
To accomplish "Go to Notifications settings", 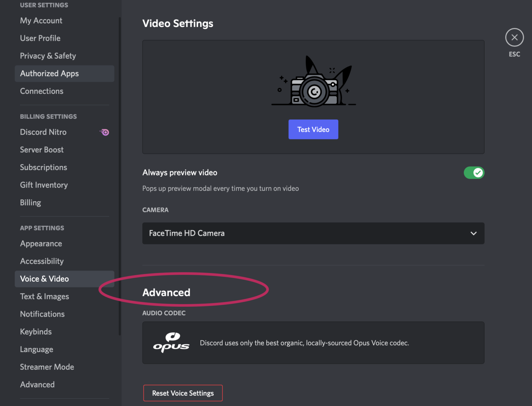I will [x=65, y=314].
